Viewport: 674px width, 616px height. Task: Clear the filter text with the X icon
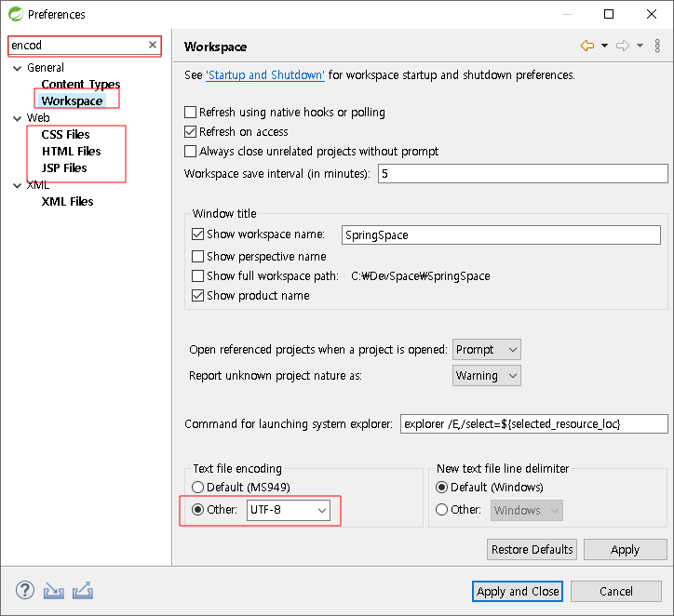(152, 45)
